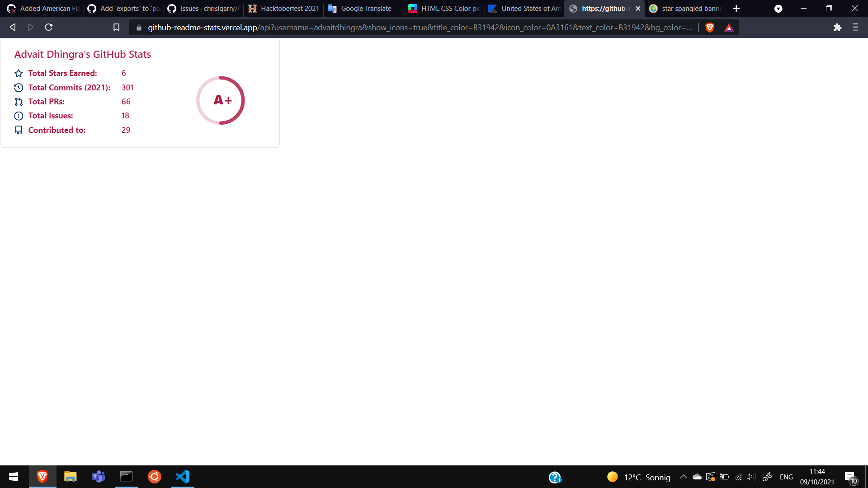Open the new tab plus button
The image size is (868, 488).
[736, 9]
